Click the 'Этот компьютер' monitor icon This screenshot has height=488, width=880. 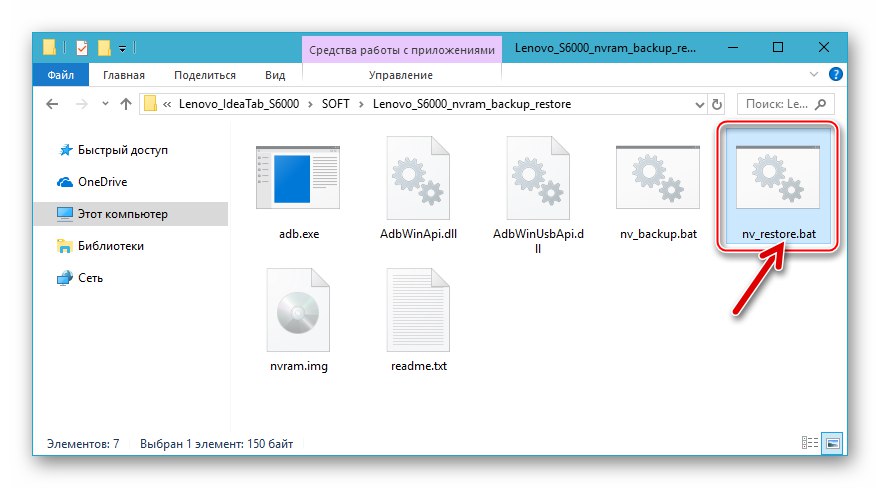65,214
